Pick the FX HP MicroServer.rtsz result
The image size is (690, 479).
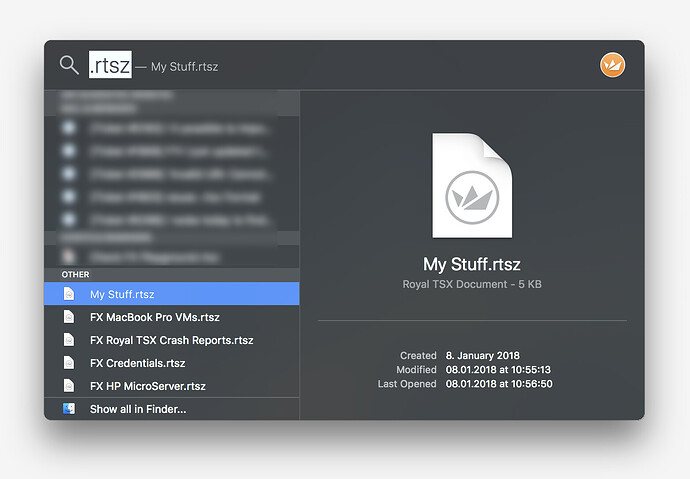(x=147, y=386)
